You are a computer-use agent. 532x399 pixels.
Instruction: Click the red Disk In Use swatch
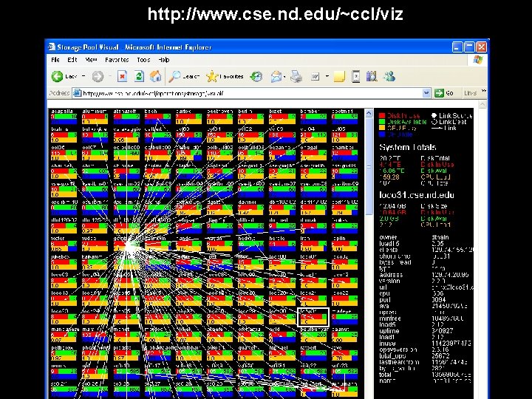pos(382,116)
